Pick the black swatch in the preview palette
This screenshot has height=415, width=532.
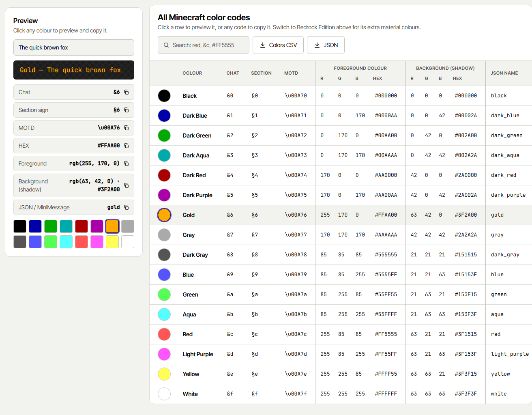tap(20, 226)
